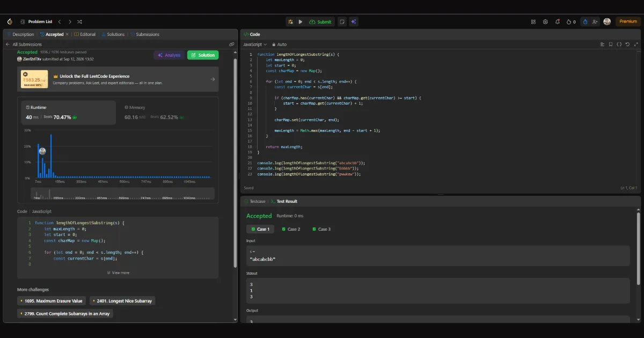Go to previous problem arrow
This screenshot has height=338, width=644.
60,21
